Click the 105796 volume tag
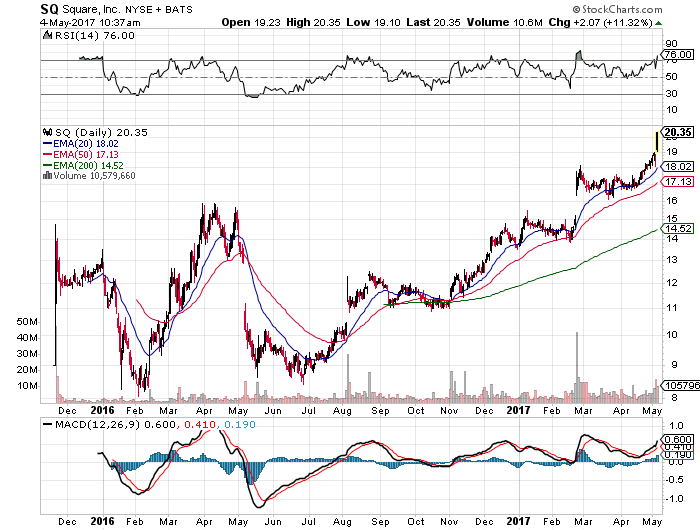 click(680, 385)
